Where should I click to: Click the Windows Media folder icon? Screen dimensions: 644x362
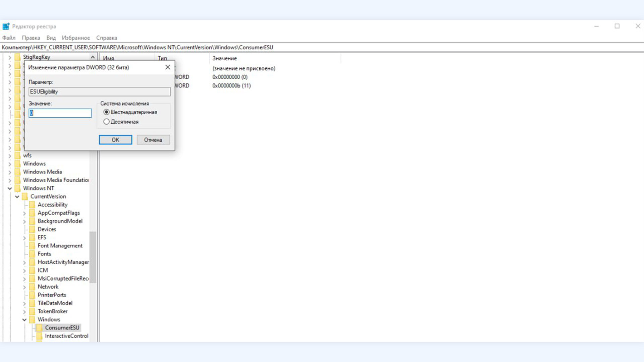tap(17, 172)
